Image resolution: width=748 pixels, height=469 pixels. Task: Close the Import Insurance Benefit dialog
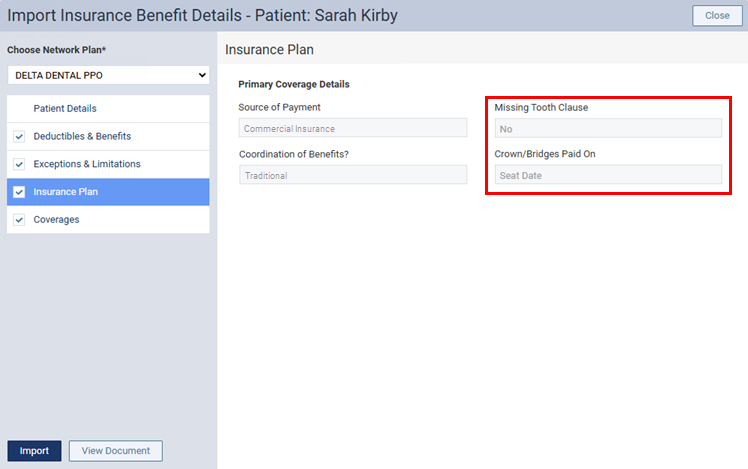(x=716, y=16)
